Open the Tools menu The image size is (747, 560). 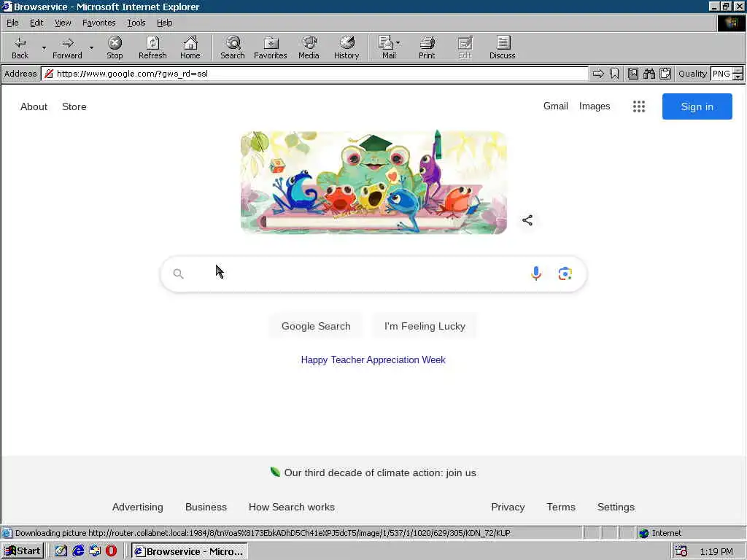tap(136, 23)
